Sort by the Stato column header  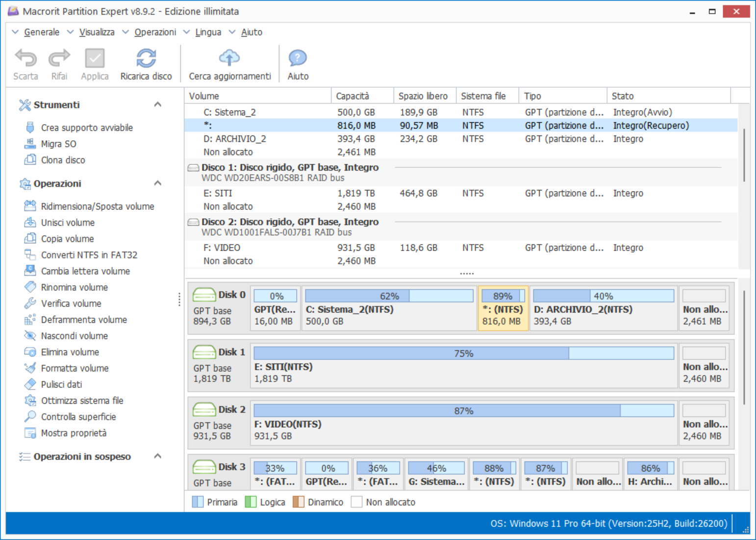point(669,96)
